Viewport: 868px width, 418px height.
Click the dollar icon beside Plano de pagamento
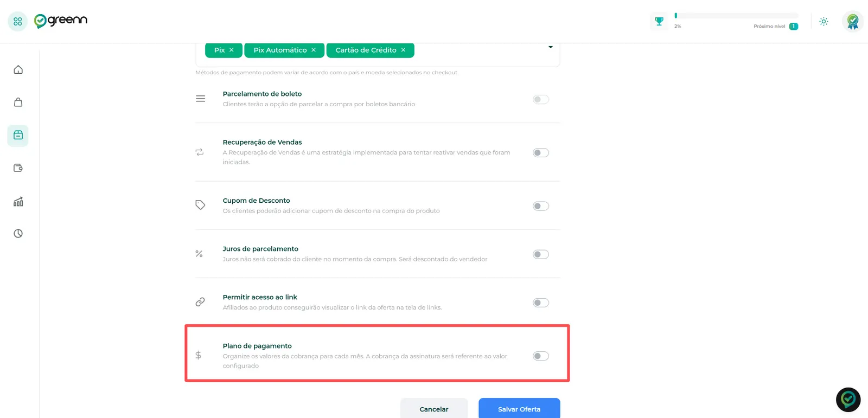(199, 355)
